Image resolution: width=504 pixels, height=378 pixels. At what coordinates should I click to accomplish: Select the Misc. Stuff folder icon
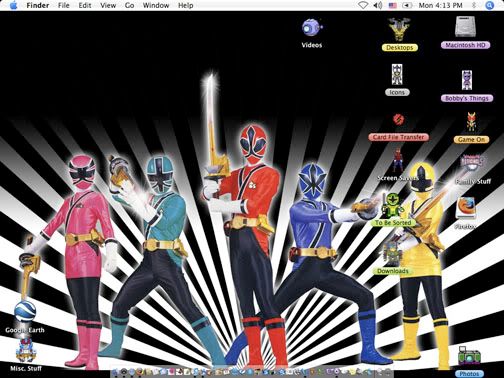[26, 350]
